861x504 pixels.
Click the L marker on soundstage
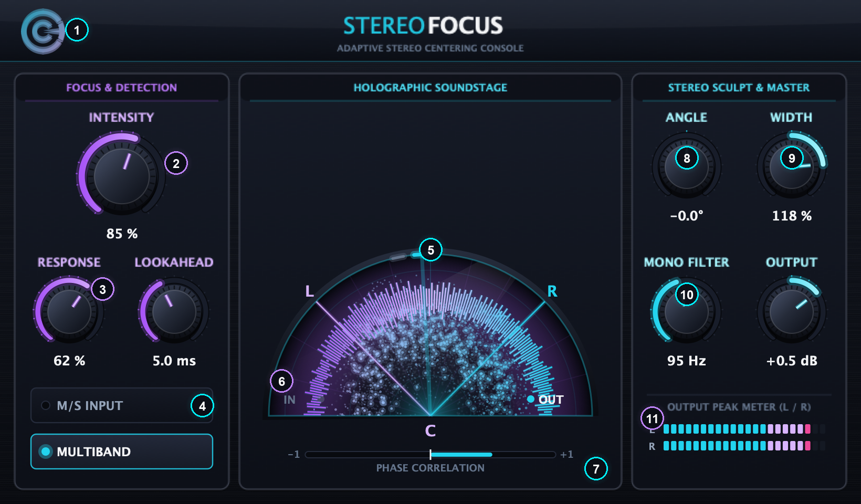(310, 291)
